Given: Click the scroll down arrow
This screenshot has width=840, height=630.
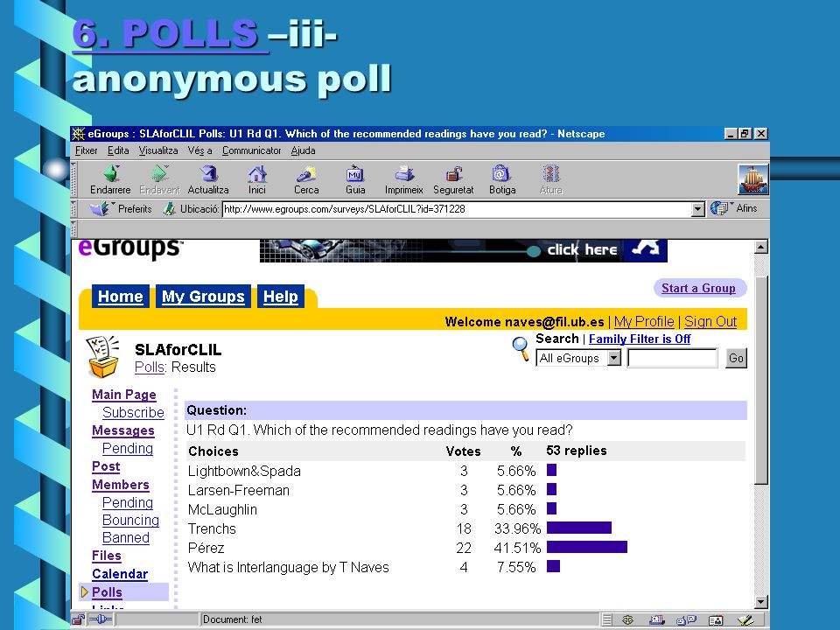Looking at the screenshot, I should (760, 602).
